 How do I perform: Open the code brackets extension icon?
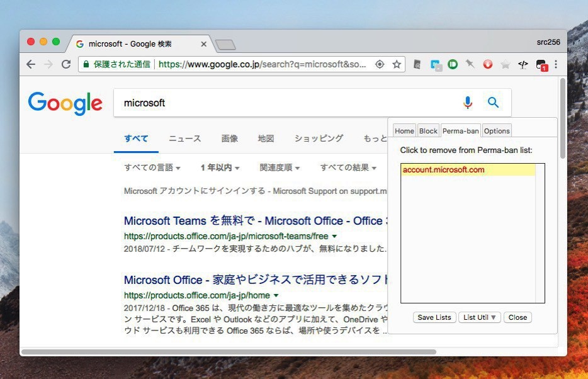[x=523, y=64]
